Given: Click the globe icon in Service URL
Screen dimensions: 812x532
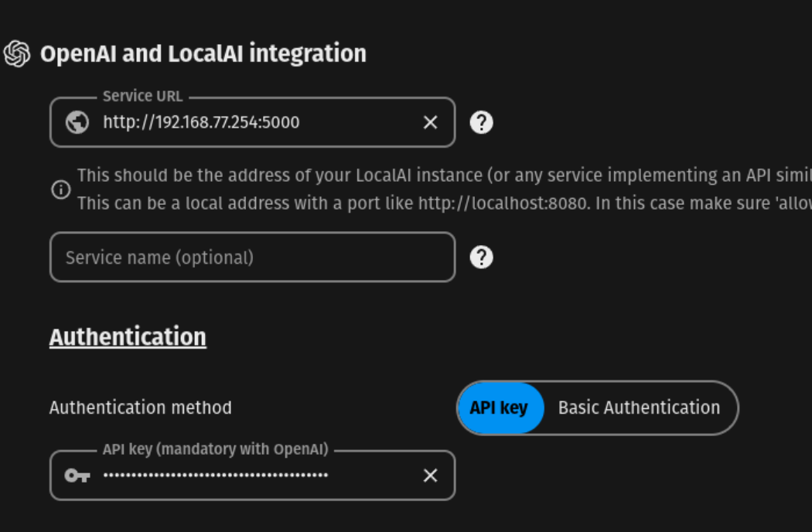Looking at the screenshot, I should coord(77,123).
